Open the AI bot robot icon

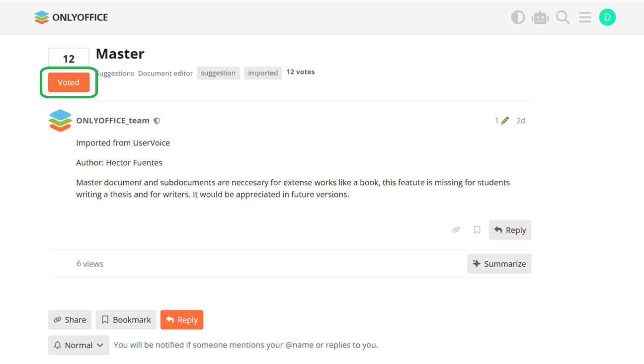pyautogui.click(x=540, y=17)
